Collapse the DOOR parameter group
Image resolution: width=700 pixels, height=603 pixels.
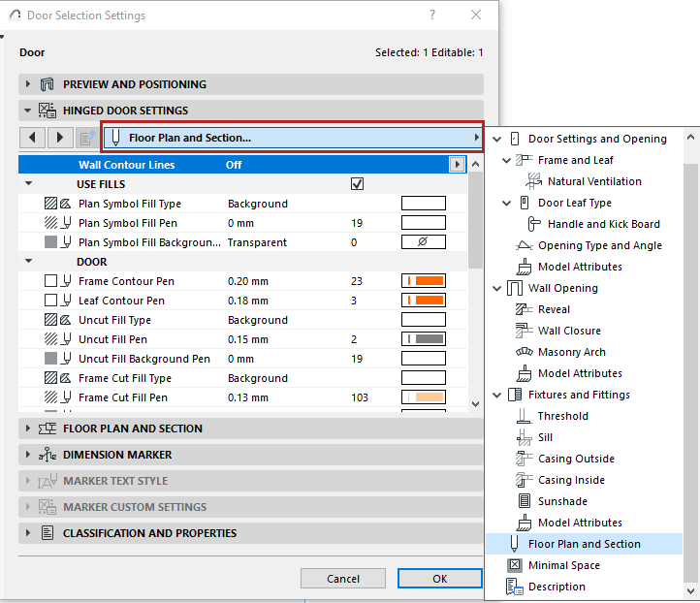point(28,261)
